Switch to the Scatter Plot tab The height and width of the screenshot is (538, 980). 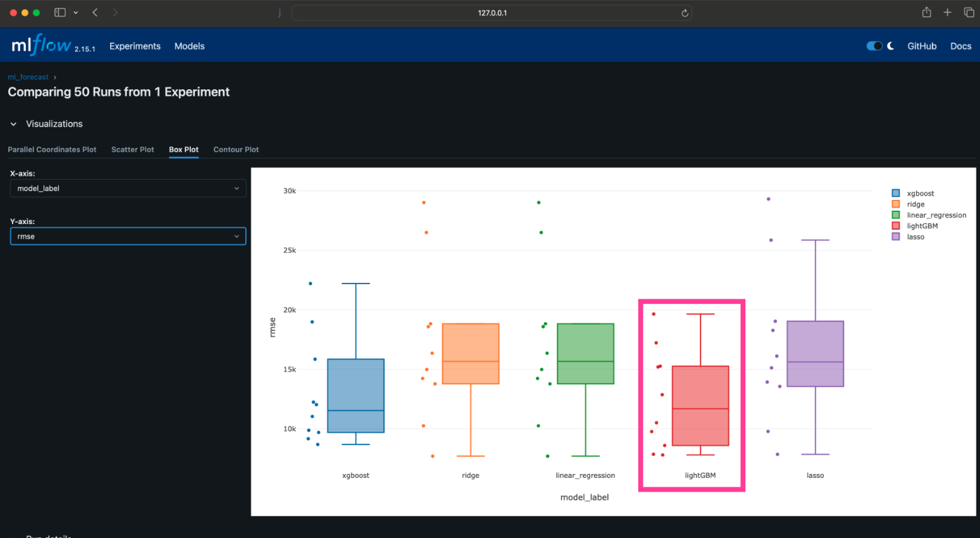pos(132,149)
